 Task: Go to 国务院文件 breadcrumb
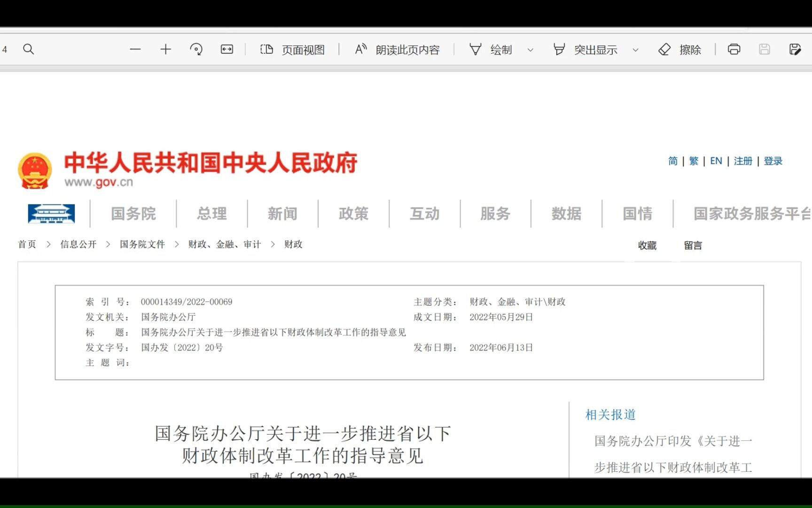click(142, 244)
